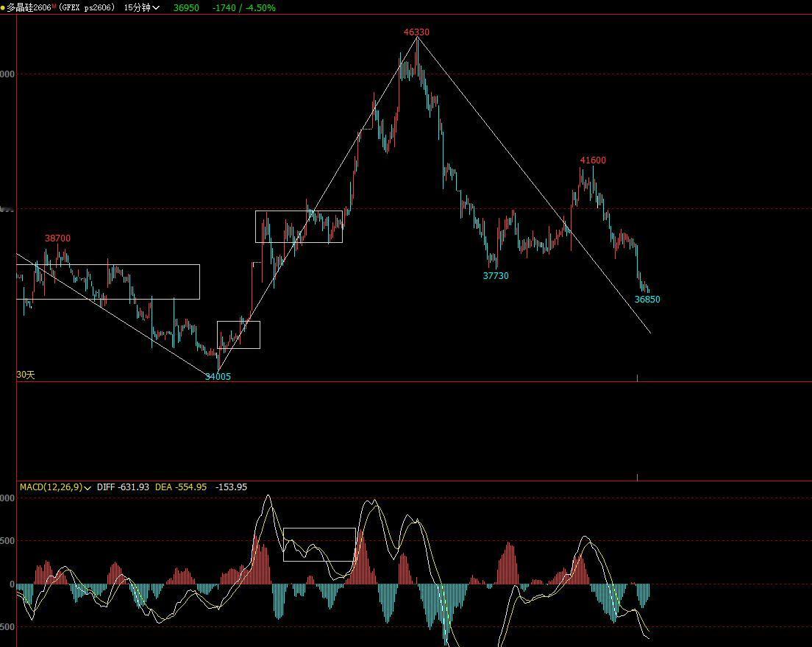Click the DIFF -631.93 readout
The image size is (812, 647).
pyautogui.click(x=123, y=487)
